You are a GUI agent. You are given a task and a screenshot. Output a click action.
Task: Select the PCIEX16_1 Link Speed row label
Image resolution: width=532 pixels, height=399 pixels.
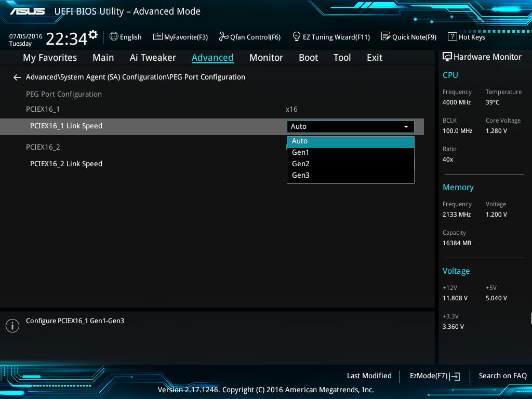[66, 126]
